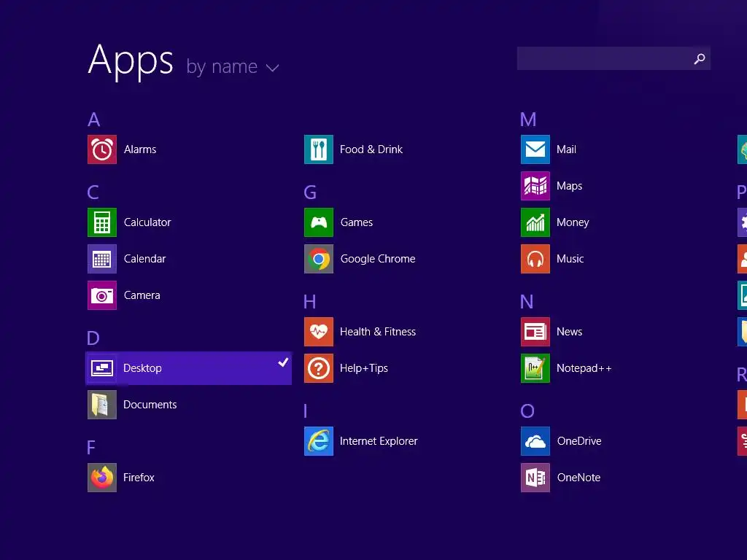The image size is (747, 560).
Task: Open the Google Chrome icon
Action: pyautogui.click(x=319, y=259)
